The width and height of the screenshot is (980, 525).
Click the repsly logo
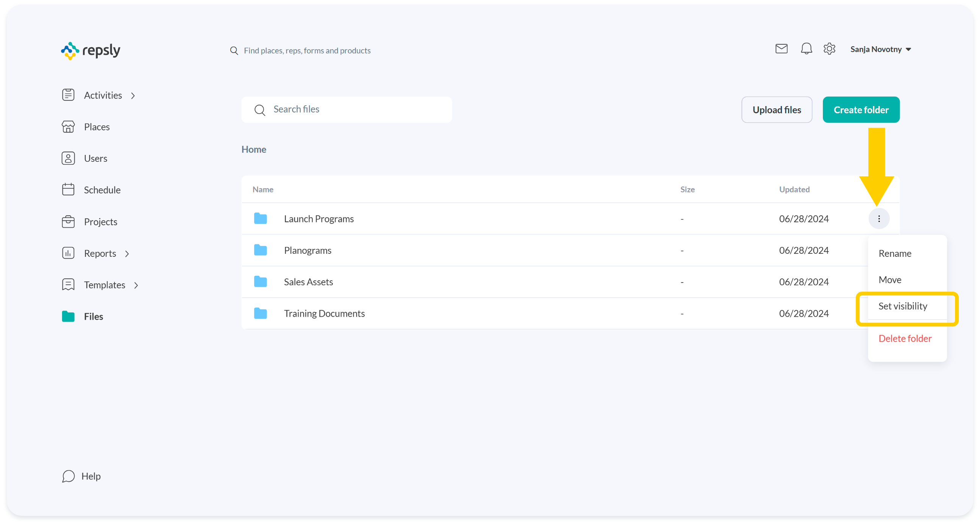click(x=91, y=50)
